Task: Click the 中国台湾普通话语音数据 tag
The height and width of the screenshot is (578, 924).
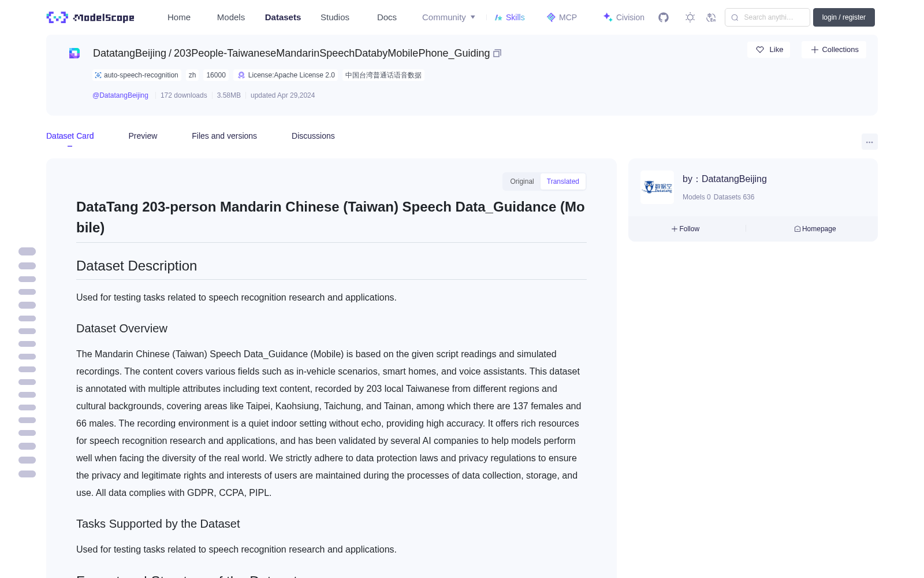Action: 383,75
